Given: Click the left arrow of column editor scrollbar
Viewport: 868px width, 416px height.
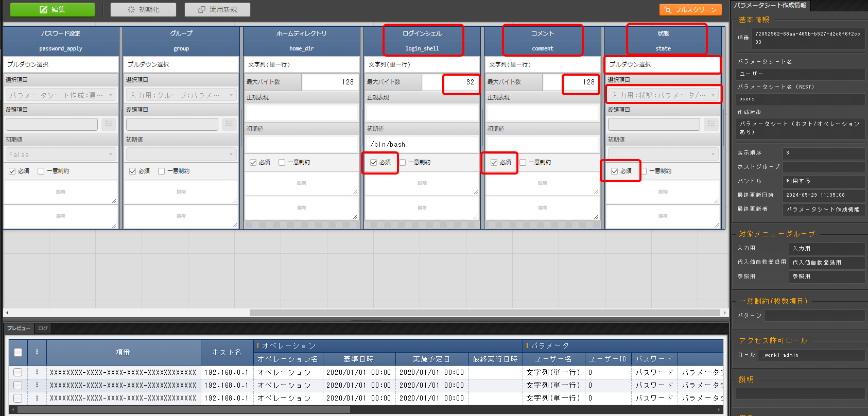Looking at the screenshot, I should [x=7, y=313].
